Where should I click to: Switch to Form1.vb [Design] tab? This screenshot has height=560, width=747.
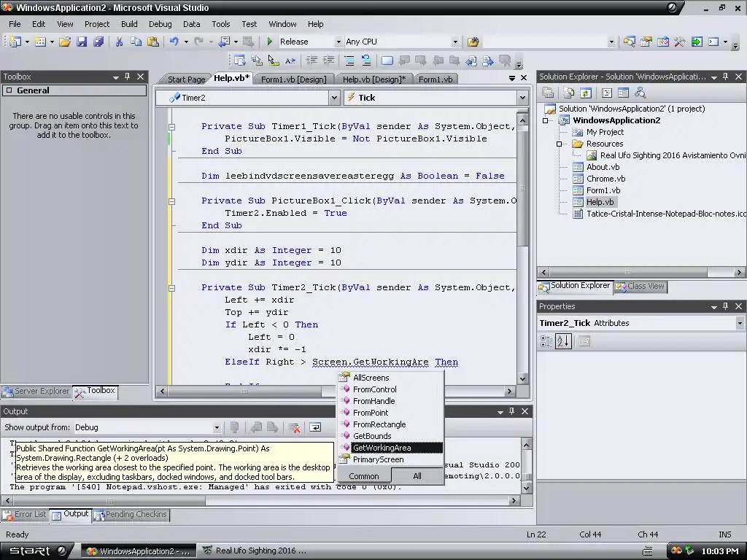click(x=293, y=79)
